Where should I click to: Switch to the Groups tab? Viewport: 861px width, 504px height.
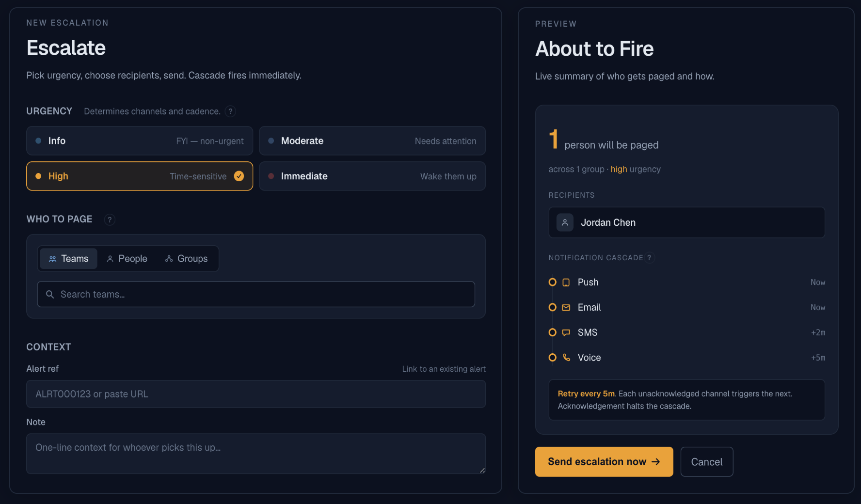click(x=186, y=259)
